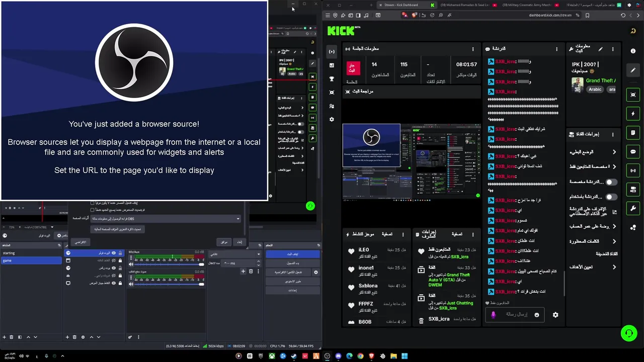Expand تعيين الأهداف set goals option
Viewport: 644px width, 362px height.
pos(614,267)
